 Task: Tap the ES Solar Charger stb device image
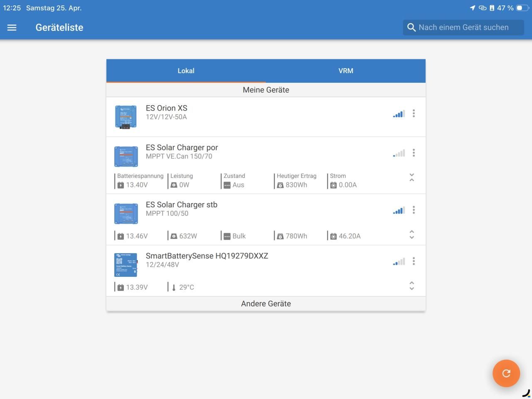click(x=126, y=214)
